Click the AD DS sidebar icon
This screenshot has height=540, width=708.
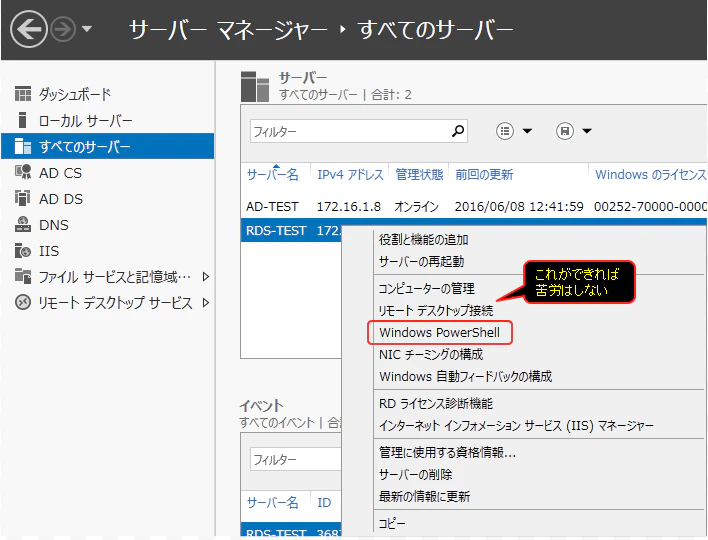(23, 198)
